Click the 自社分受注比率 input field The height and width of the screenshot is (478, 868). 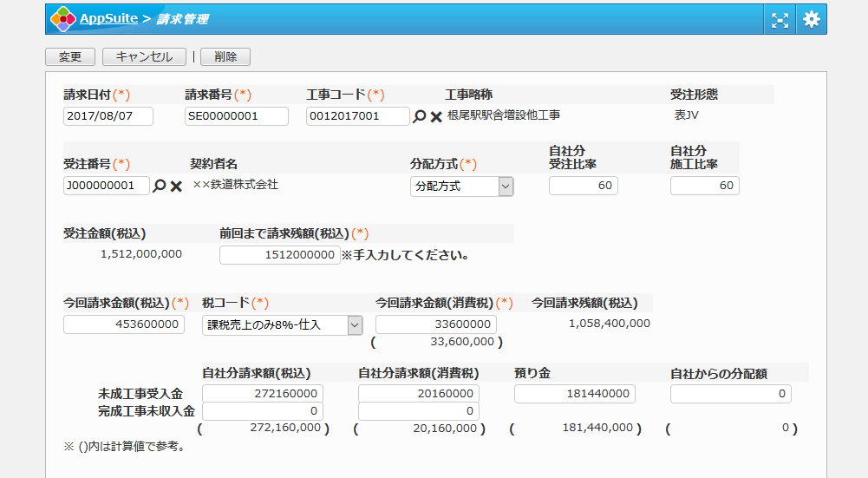pos(583,186)
